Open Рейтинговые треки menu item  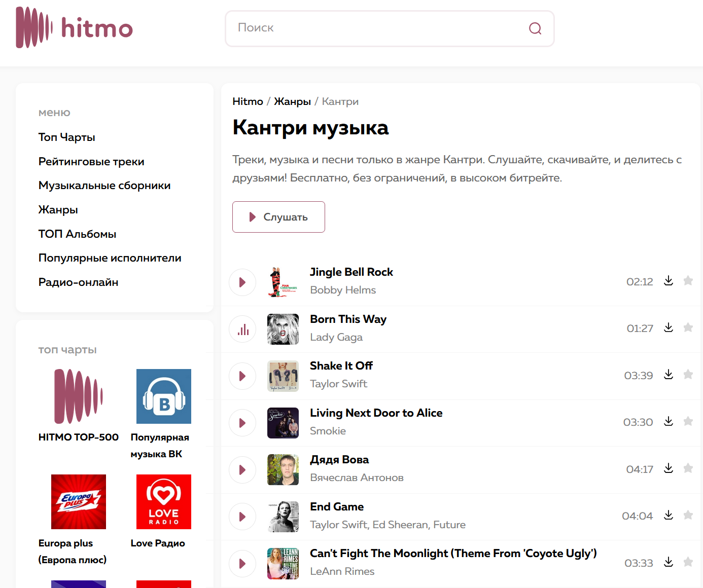click(x=91, y=162)
